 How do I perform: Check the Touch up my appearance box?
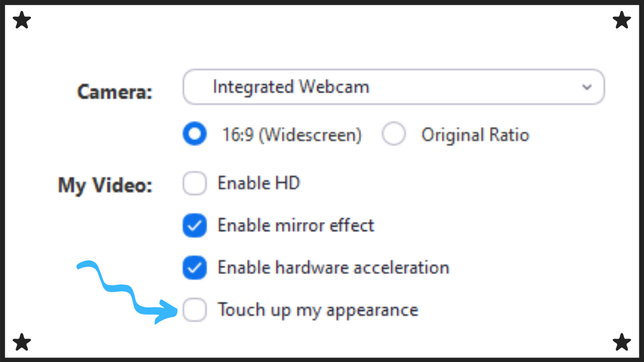pos(195,310)
